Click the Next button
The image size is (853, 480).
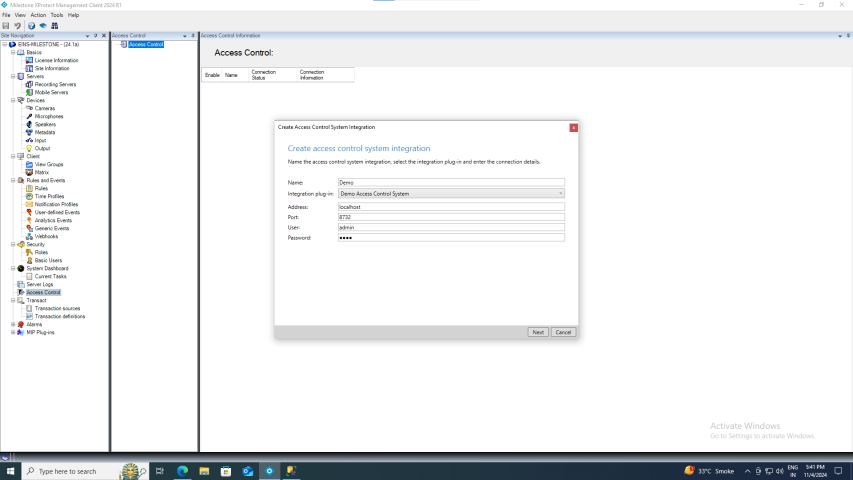tap(537, 332)
